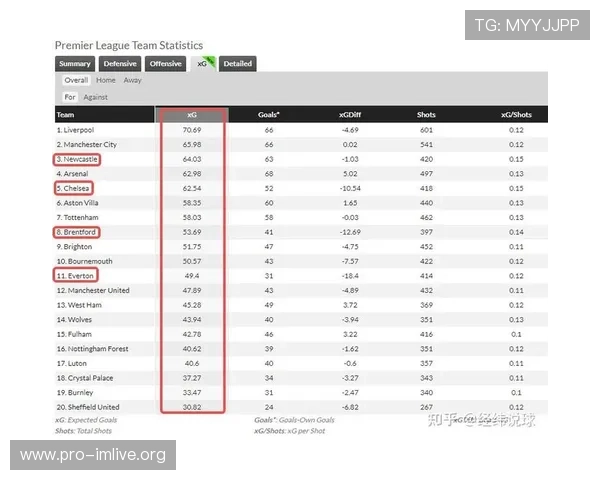Image resolution: width=600 pixels, height=480 pixels.
Task: Open the Manchester City team link
Action: point(86,145)
